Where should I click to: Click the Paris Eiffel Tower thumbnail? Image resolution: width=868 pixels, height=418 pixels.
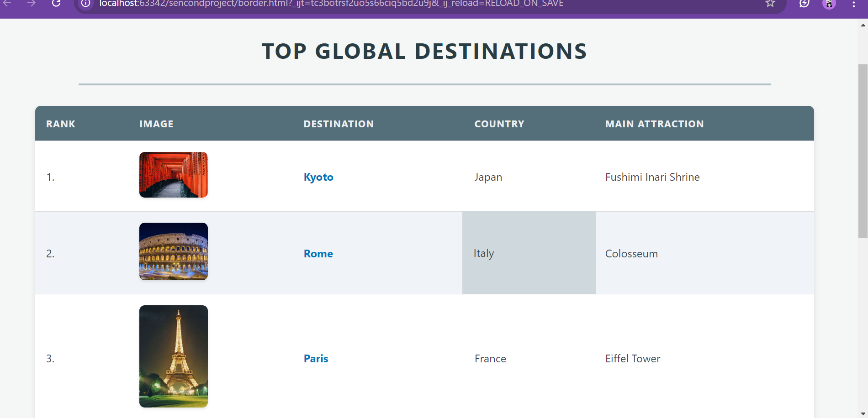point(174,356)
